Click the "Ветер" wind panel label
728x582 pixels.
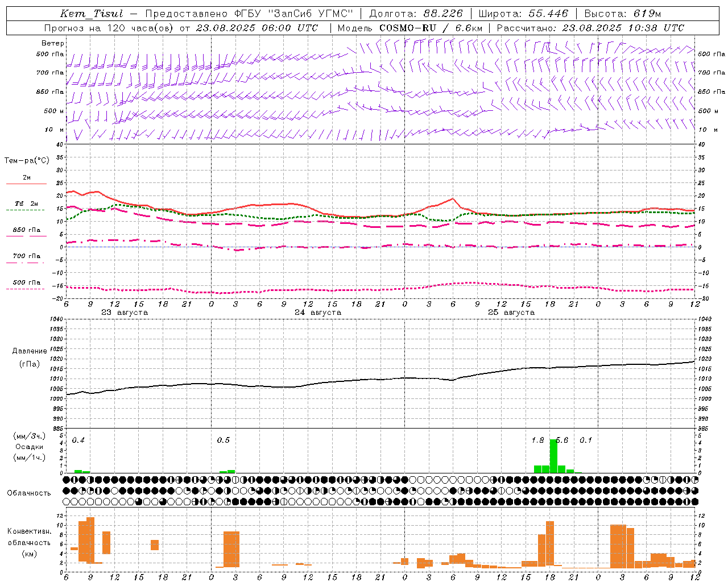(x=53, y=43)
